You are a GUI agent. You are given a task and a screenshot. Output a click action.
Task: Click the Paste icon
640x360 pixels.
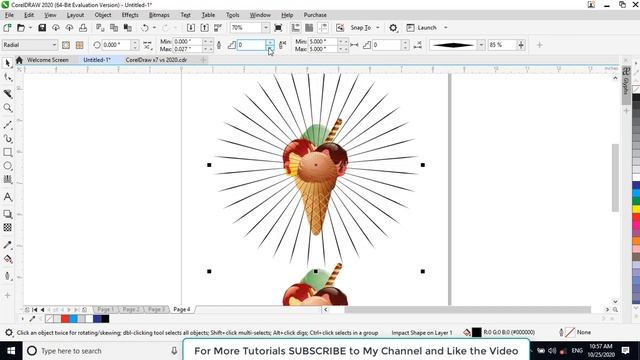[128, 28]
